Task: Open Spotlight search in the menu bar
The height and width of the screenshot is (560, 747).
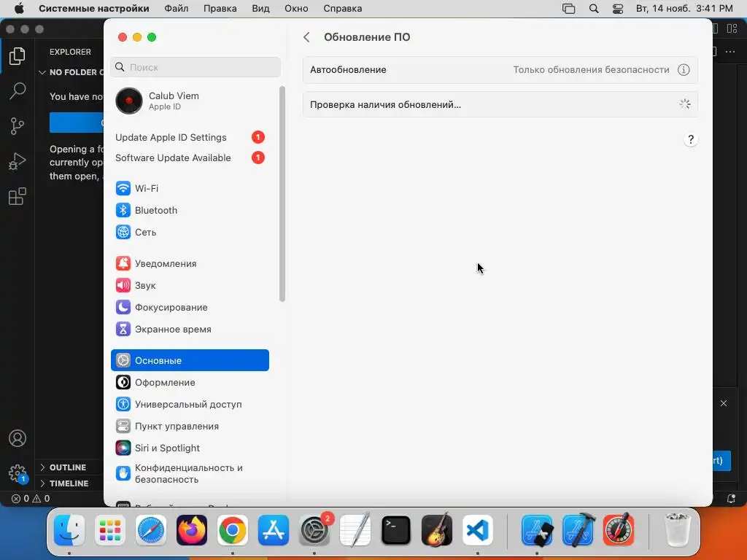Action: coord(594,9)
